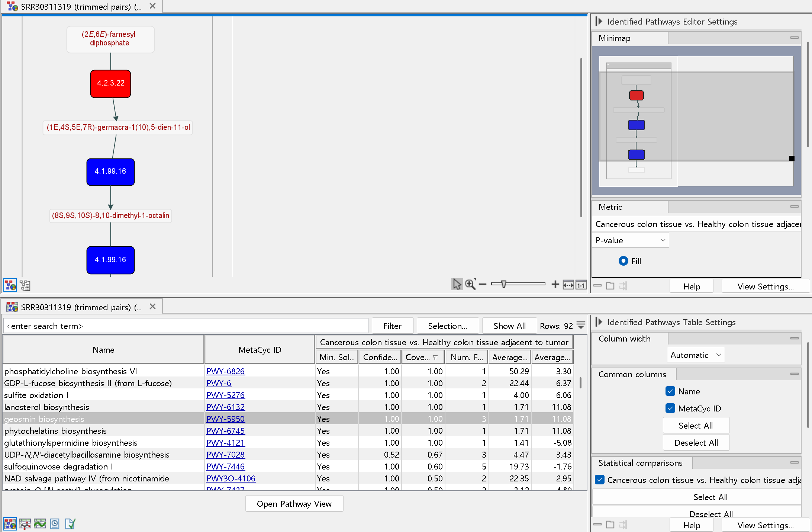Uncheck the Name column checkbox

pyautogui.click(x=670, y=391)
